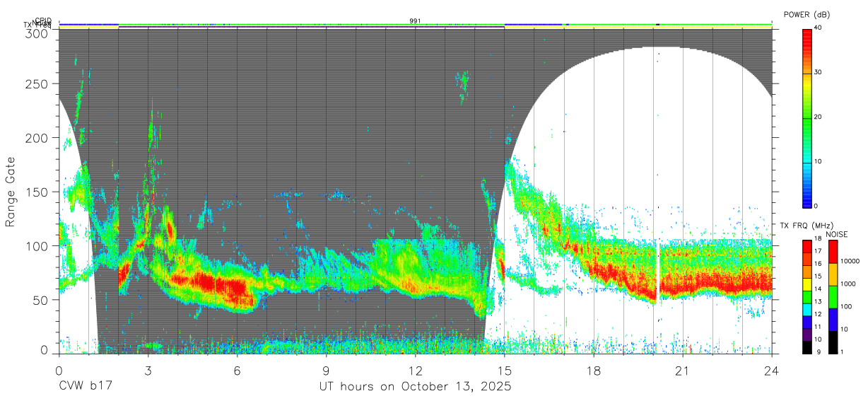Click the '100' label on the NOISE legend
This screenshot has height=401, width=868.
tap(846, 306)
